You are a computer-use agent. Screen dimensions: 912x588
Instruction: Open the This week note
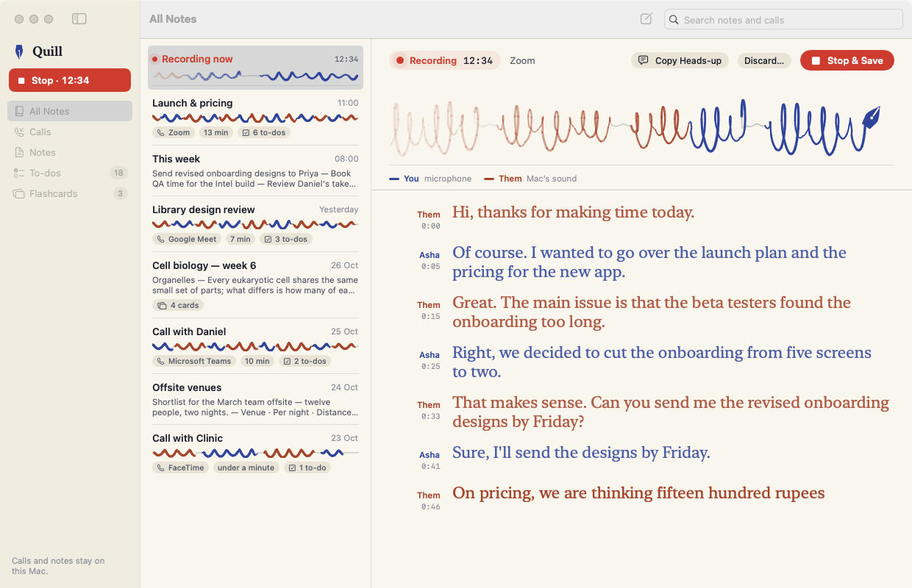(x=255, y=170)
